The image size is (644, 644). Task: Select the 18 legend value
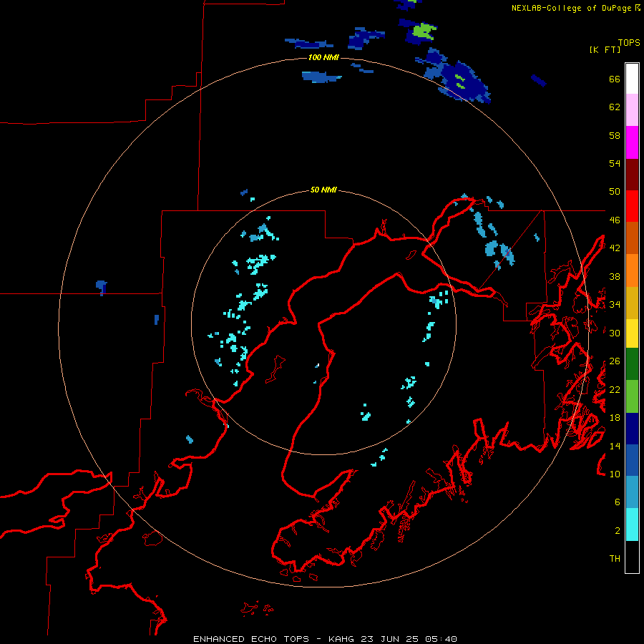[615, 418]
